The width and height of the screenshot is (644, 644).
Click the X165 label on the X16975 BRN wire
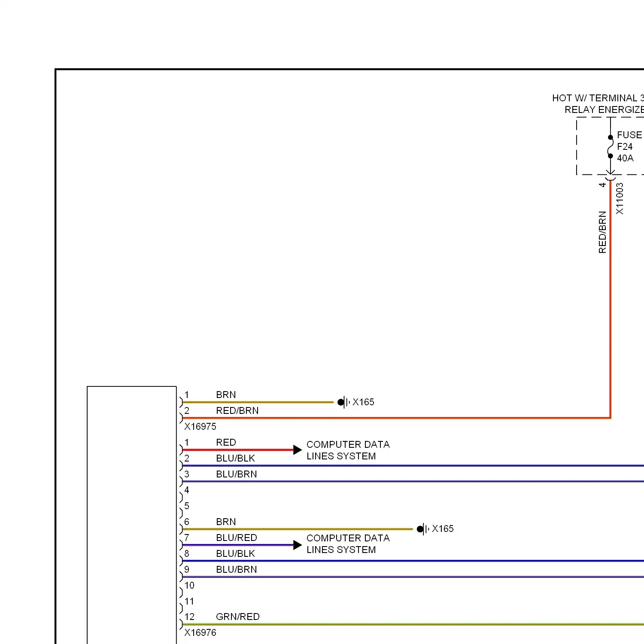[x=363, y=402]
